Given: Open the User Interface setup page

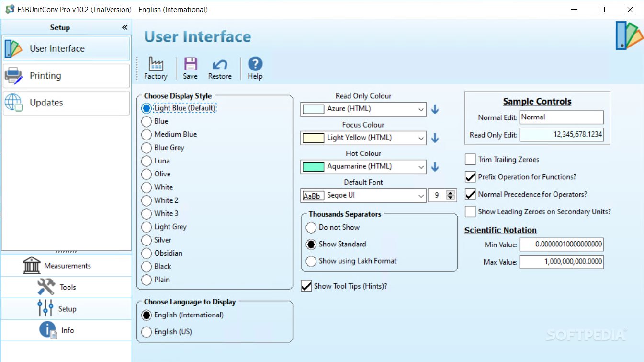Looking at the screenshot, I should point(66,48).
